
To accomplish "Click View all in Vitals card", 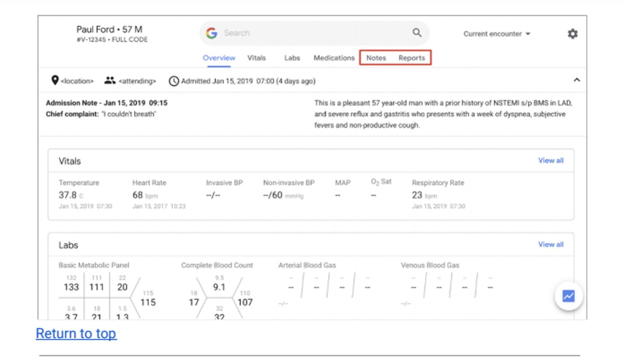I will [x=551, y=161].
